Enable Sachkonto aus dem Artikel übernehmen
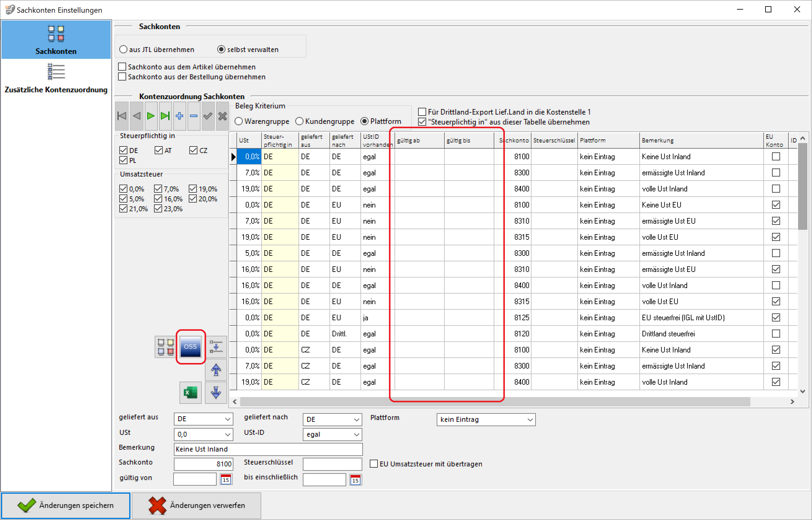Image resolution: width=812 pixels, height=520 pixels. pyautogui.click(x=122, y=67)
